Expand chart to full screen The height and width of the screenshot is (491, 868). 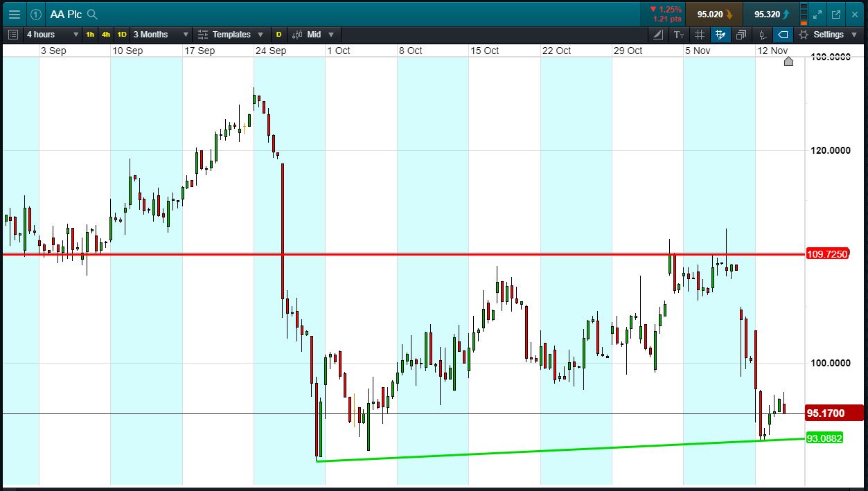[817, 14]
